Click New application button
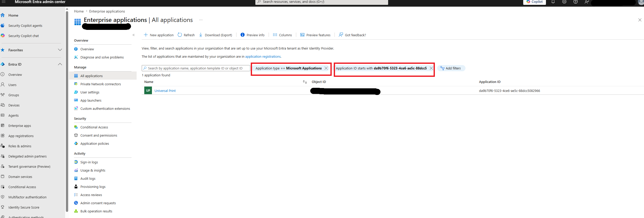 (x=159, y=35)
